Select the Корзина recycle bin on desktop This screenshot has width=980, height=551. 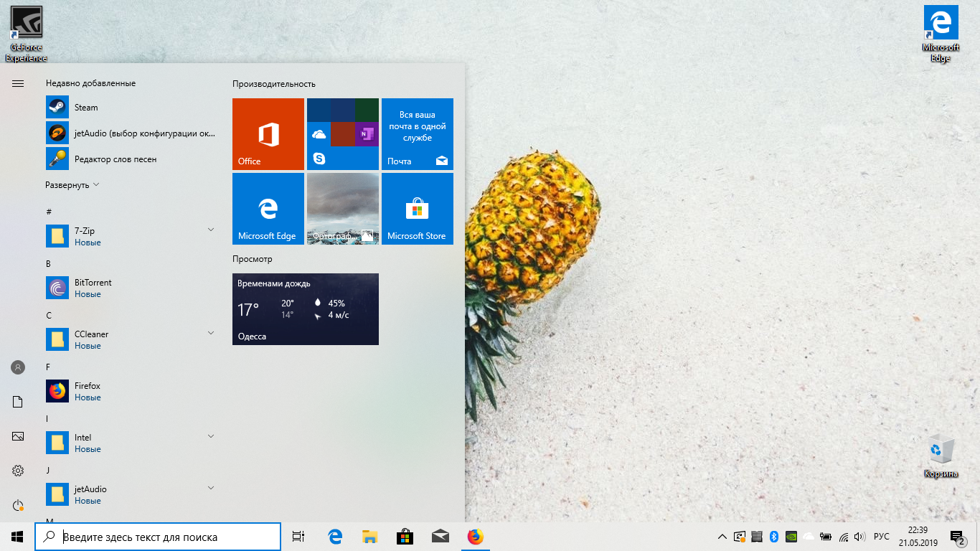coord(941,456)
